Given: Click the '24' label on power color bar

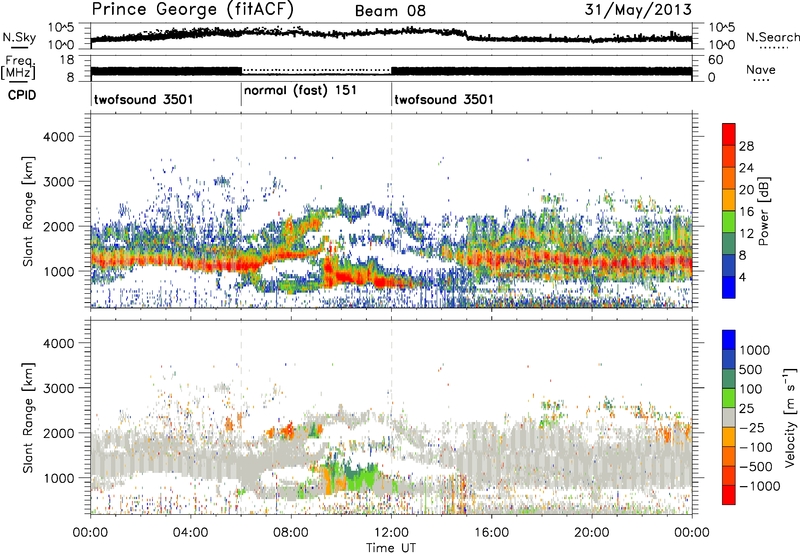Looking at the screenshot, I should pos(746,168).
